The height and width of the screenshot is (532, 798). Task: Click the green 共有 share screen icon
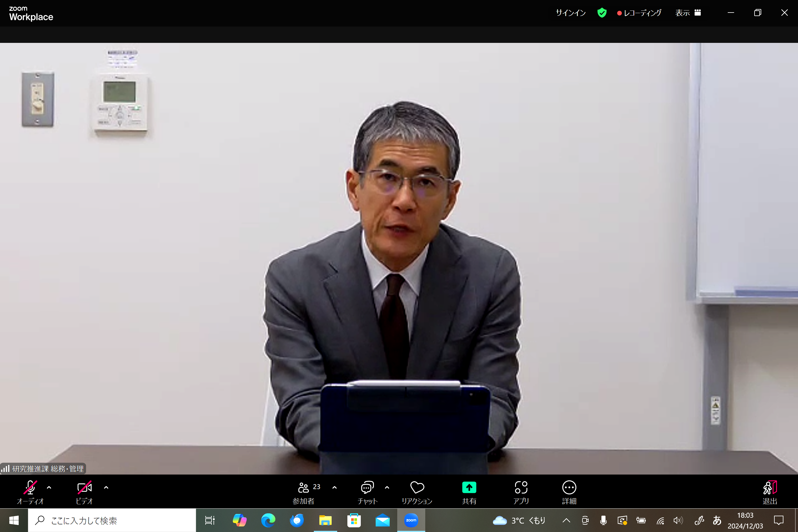click(x=469, y=488)
